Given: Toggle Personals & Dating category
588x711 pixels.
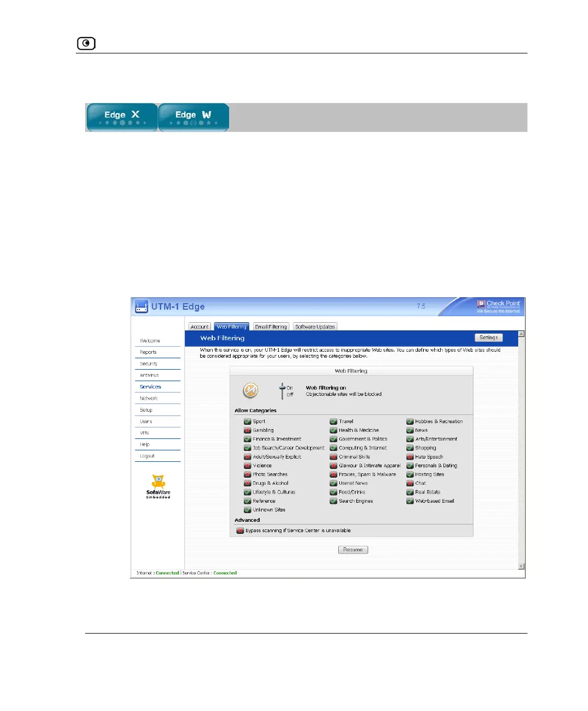Looking at the screenshot, I should coord(410,466).
